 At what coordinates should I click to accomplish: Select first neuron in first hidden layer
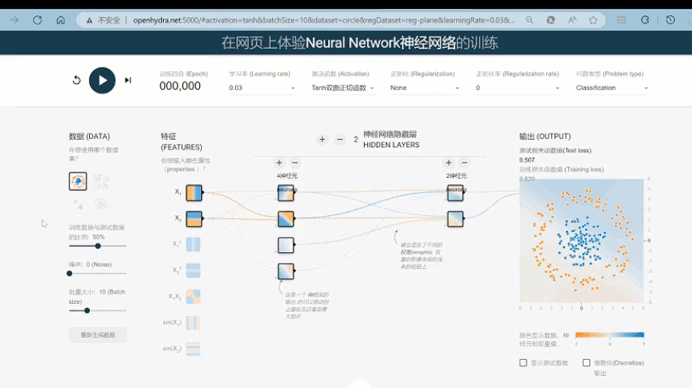pyautogui.click(x=286, y=193)
